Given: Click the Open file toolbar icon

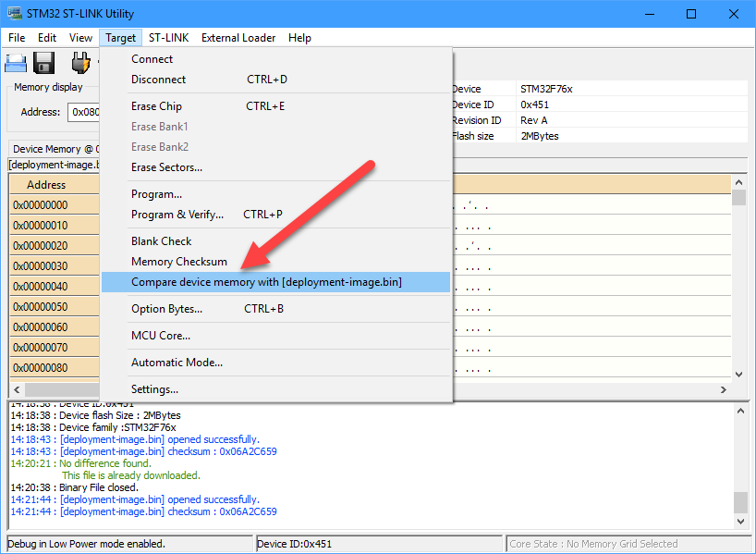Looking at the screenshot, I should pos(16,63).
